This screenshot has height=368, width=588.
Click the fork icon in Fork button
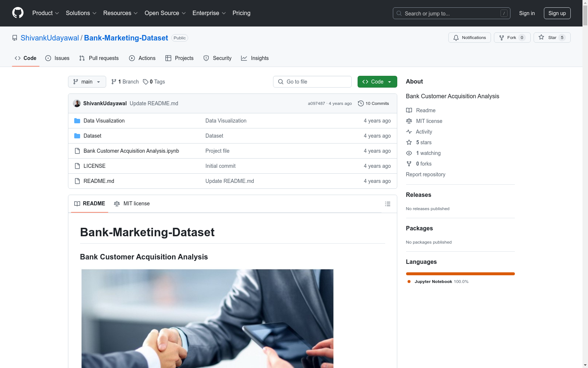pyautogui.click(x=502, y=38)
